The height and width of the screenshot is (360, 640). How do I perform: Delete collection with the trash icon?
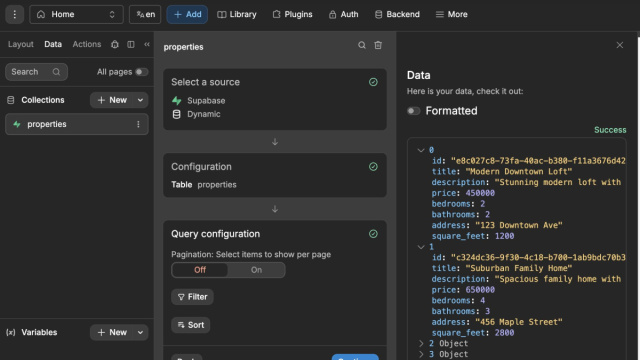pyautogui.click(x=378, y=45)
